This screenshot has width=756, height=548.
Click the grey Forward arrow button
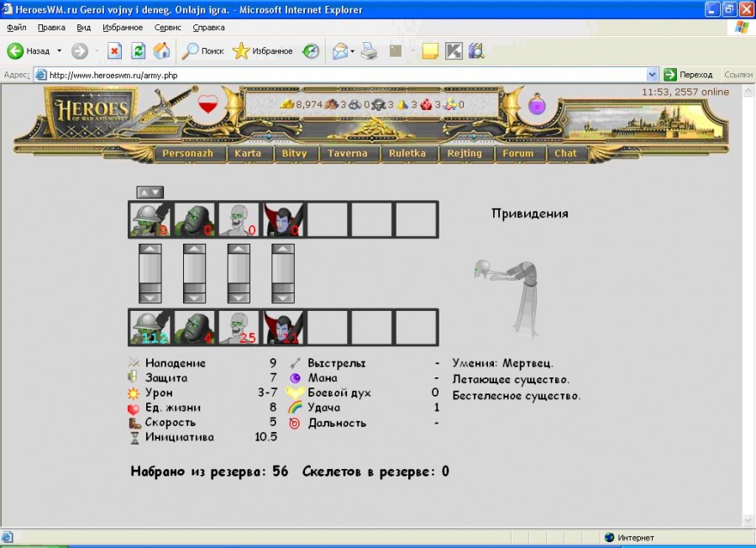point(80,50)
